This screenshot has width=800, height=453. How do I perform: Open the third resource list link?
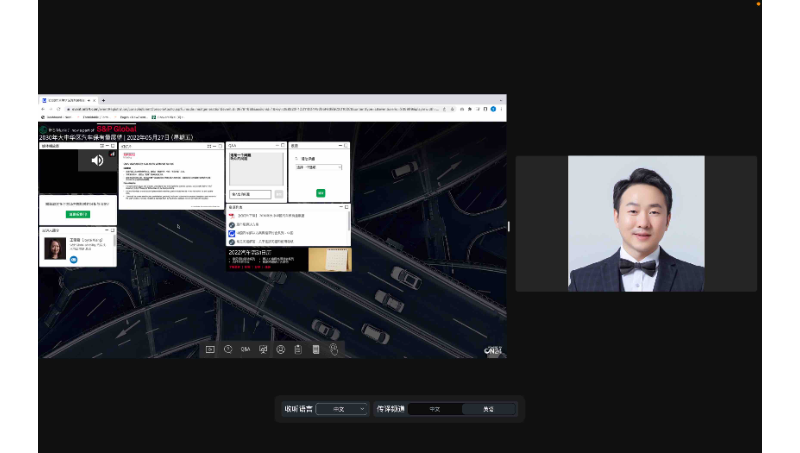pos(265,233)
